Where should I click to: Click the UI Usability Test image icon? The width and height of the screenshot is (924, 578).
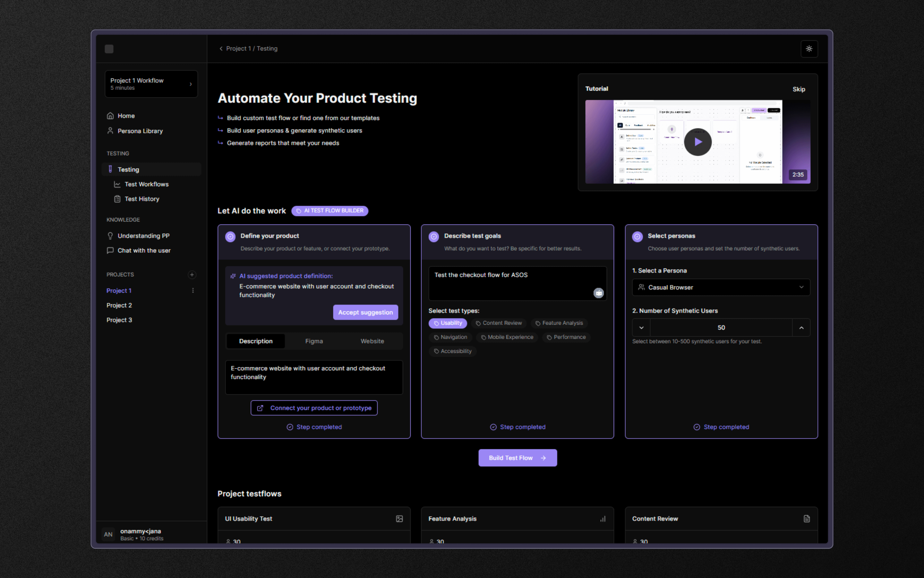point(399,519)
